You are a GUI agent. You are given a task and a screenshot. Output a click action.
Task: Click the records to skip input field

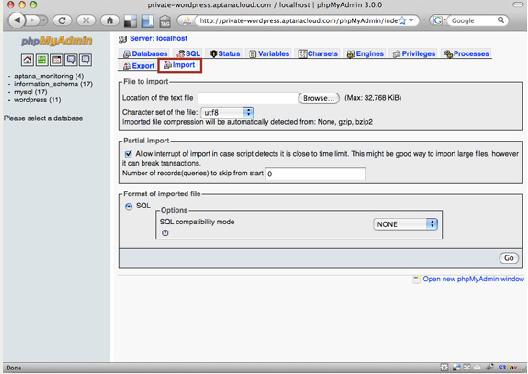[x=315, y=174]
